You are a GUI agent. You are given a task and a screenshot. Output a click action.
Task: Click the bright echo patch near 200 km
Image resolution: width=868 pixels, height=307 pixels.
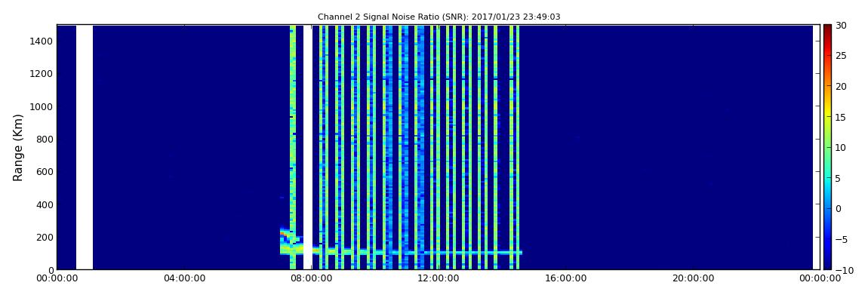288,241
